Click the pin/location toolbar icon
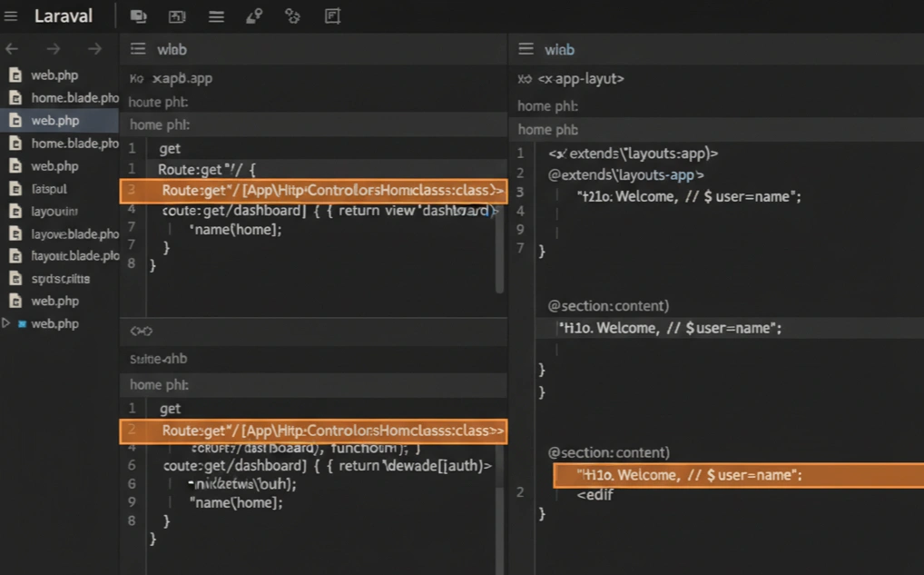924x575 pixels. click(254, 15)
